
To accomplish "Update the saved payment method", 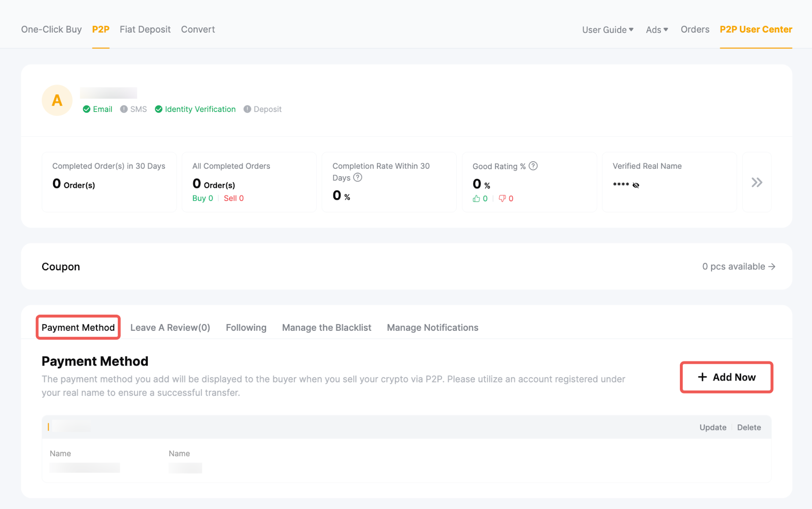I will tap(713, 428).
